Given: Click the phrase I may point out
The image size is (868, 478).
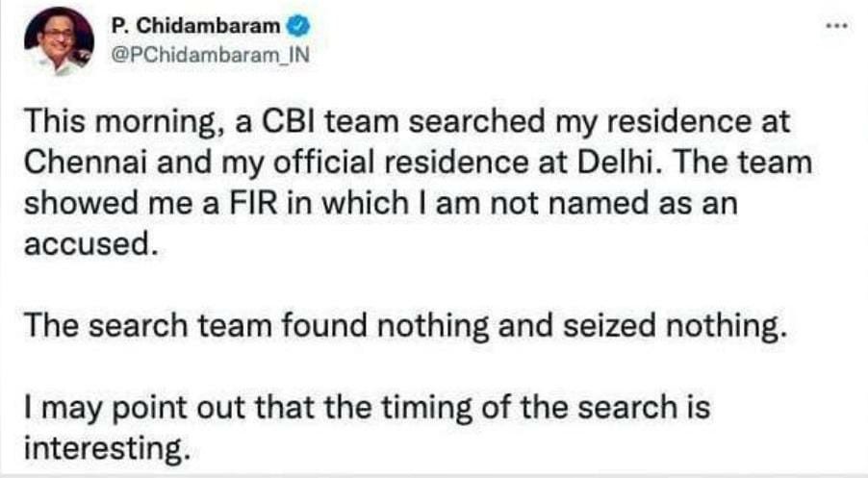Looking at the screenshot, I should [135, 409].
